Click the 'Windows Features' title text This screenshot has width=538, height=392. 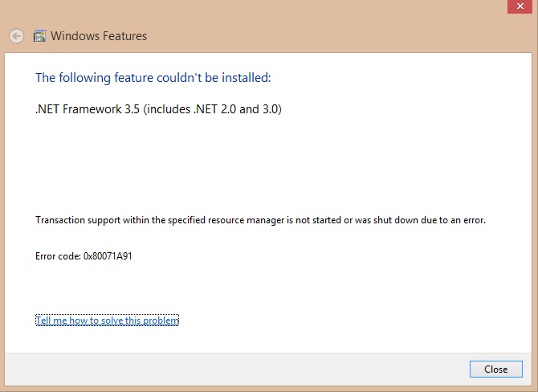(x=99, y=36)
